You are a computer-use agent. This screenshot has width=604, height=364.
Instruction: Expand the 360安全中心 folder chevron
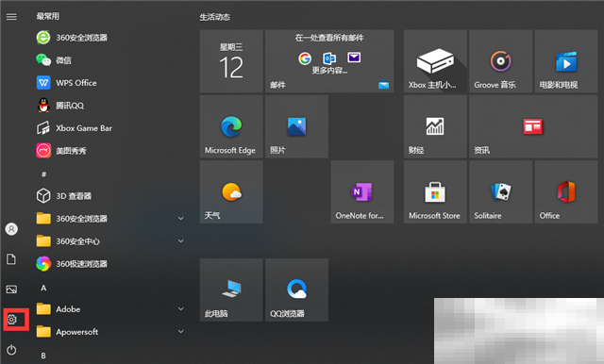pos(180,240)
